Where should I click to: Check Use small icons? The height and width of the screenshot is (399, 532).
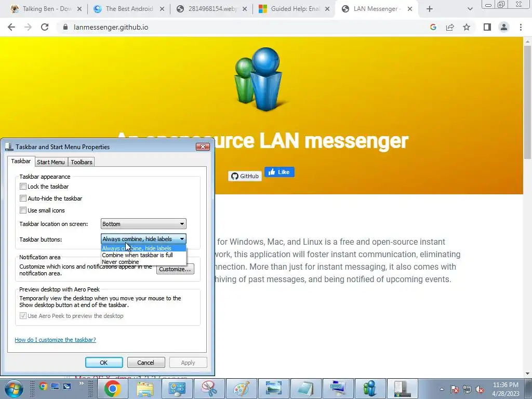click(23, 210)
